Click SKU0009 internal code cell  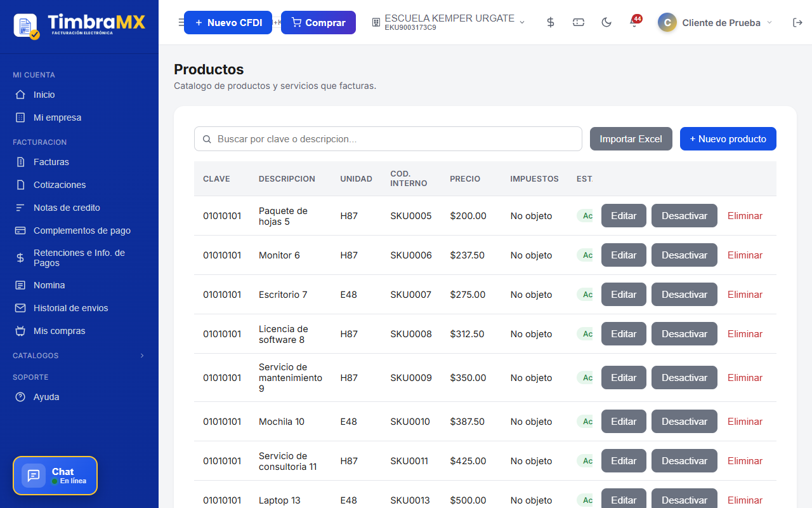click(410, 378)
